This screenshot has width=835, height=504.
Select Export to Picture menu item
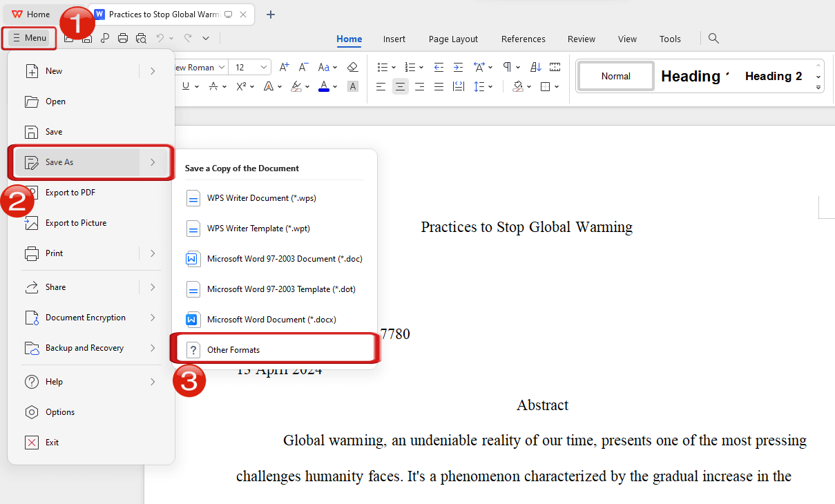point(90,223)
